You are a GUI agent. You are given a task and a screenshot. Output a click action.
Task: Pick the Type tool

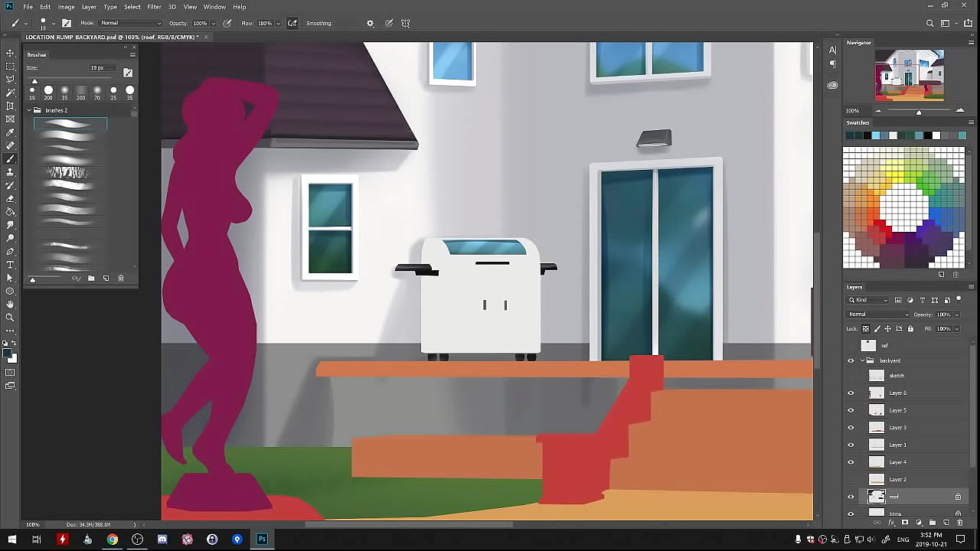click(10, 265)
